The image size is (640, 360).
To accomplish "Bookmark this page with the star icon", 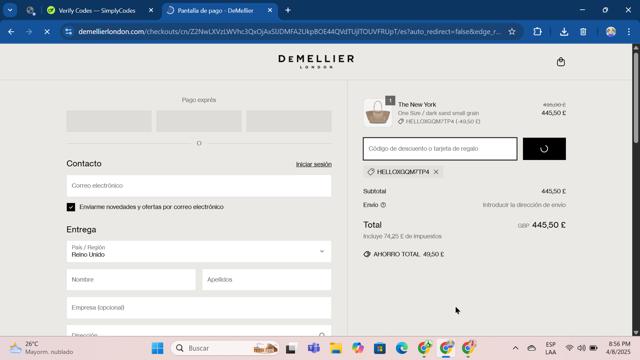I will pos(511,31).
